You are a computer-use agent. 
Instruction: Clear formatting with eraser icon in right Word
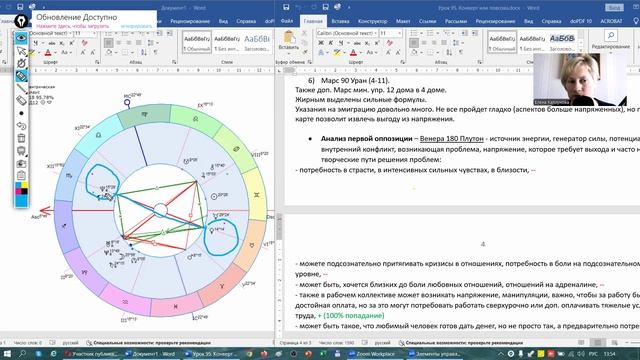tap(390, 43)
